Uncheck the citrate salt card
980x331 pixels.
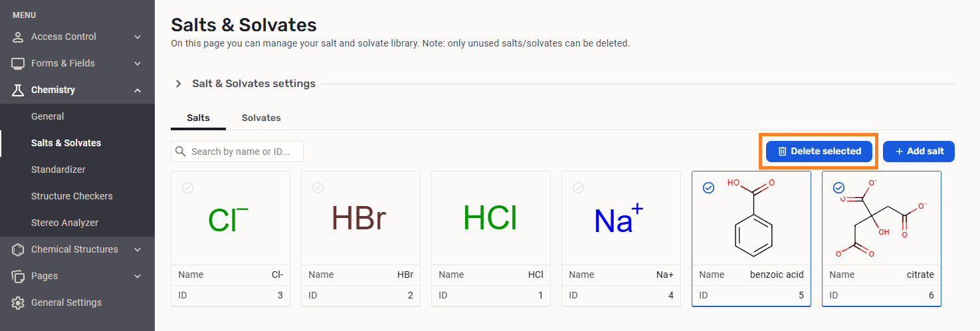click(x=838, y=188)
